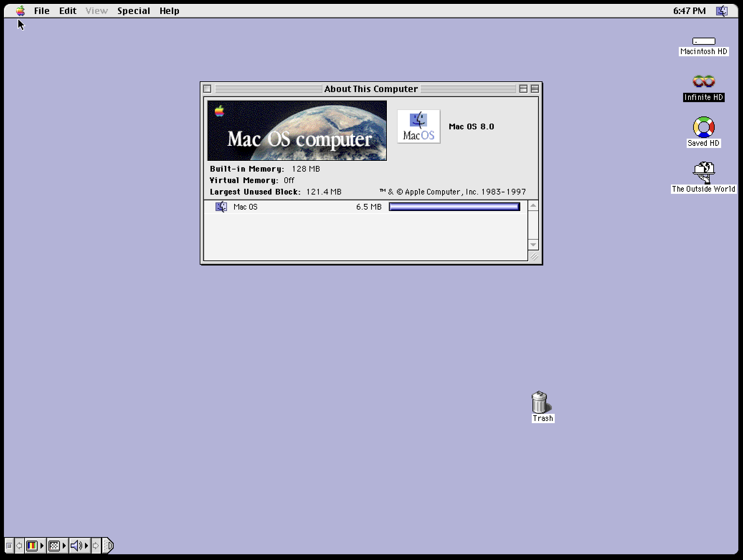Click the Mac OS Finder face logo
This screenshot has height=560, width=743.
418,126
